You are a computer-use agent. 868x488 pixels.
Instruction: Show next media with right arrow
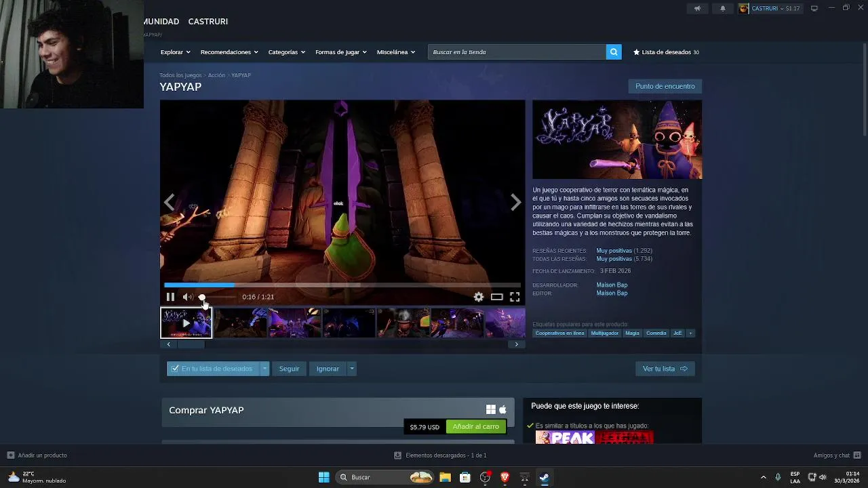[x=515, y=202]
